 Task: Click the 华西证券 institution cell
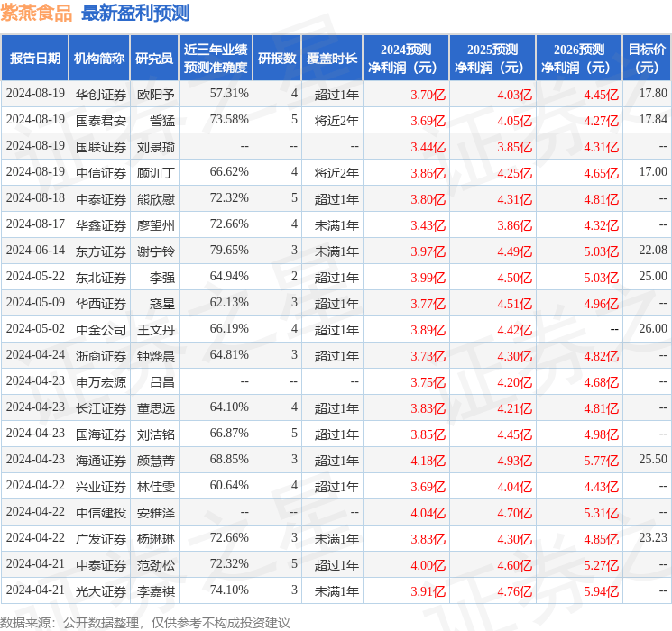point(101,304)
